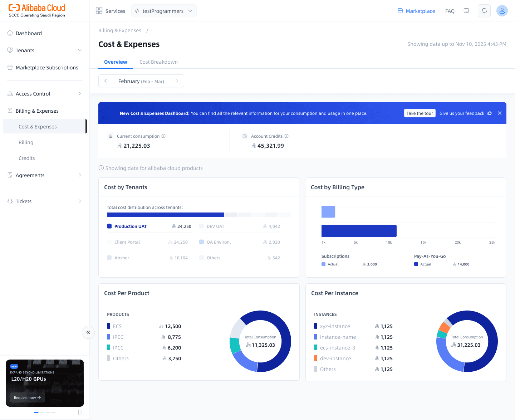The height and width of the screenshot is (420, 515).
Task: Click Give us your feedback link
Action: click(x=462, y=113)
